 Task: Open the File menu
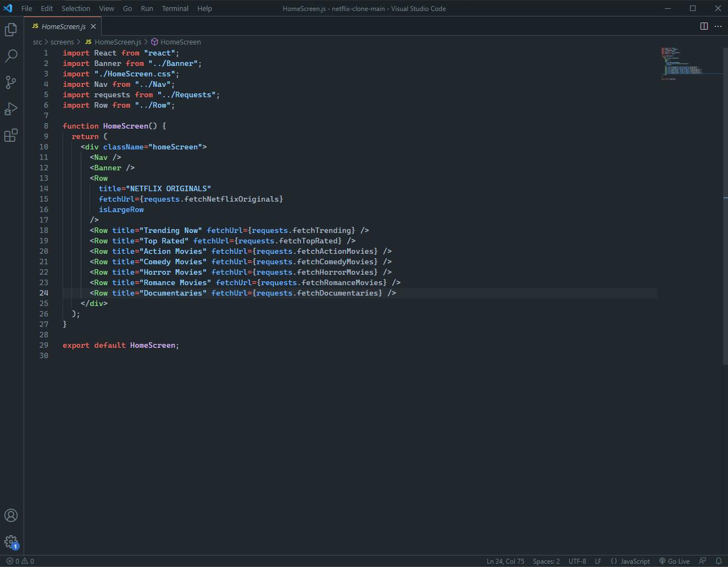tap(26, 8)
